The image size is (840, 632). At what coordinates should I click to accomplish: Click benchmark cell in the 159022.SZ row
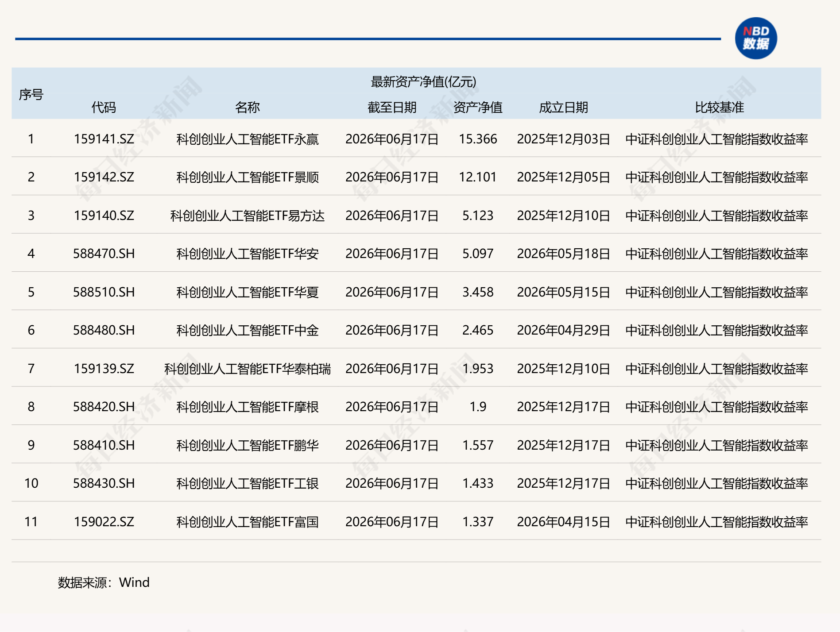point(716,522)
